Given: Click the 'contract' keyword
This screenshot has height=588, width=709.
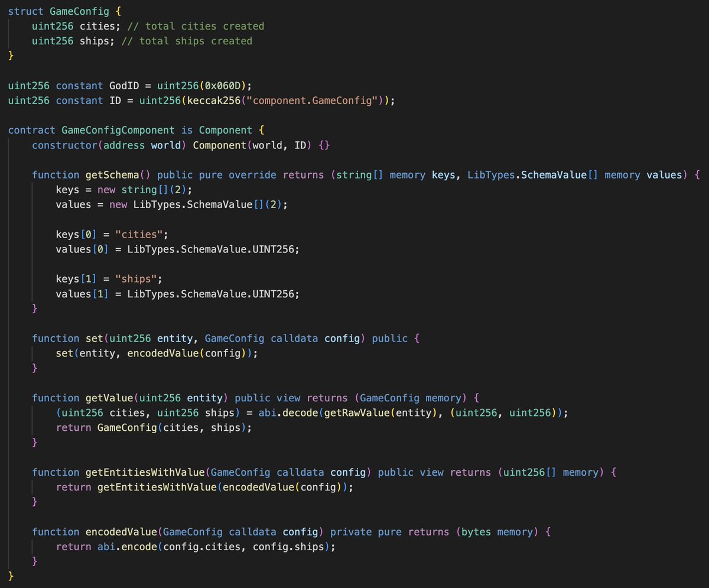Looking at the screenshot, I should pyautogui.click(x=32, y=130).
